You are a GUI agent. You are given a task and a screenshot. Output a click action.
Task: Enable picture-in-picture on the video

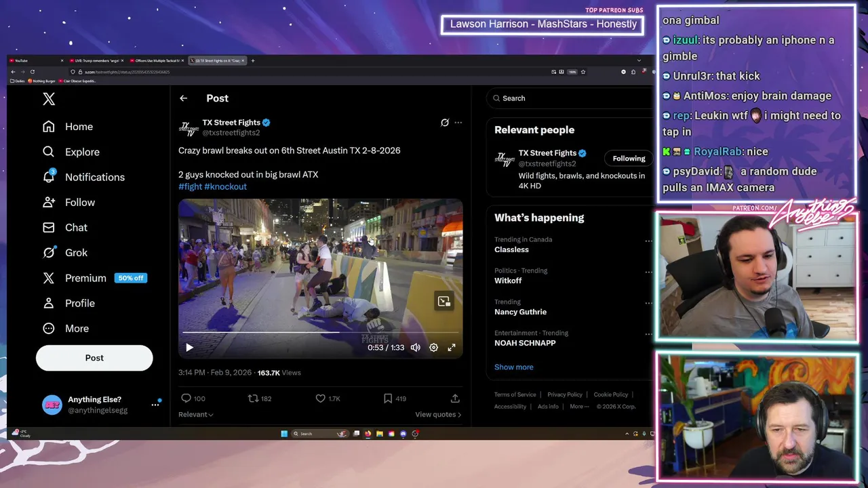pos(444,302)
